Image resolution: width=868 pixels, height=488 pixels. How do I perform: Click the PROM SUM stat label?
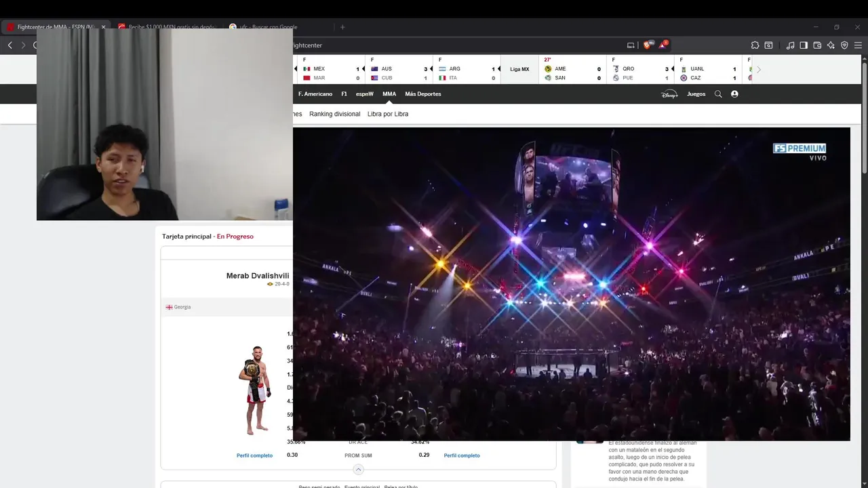click(358, 455)
